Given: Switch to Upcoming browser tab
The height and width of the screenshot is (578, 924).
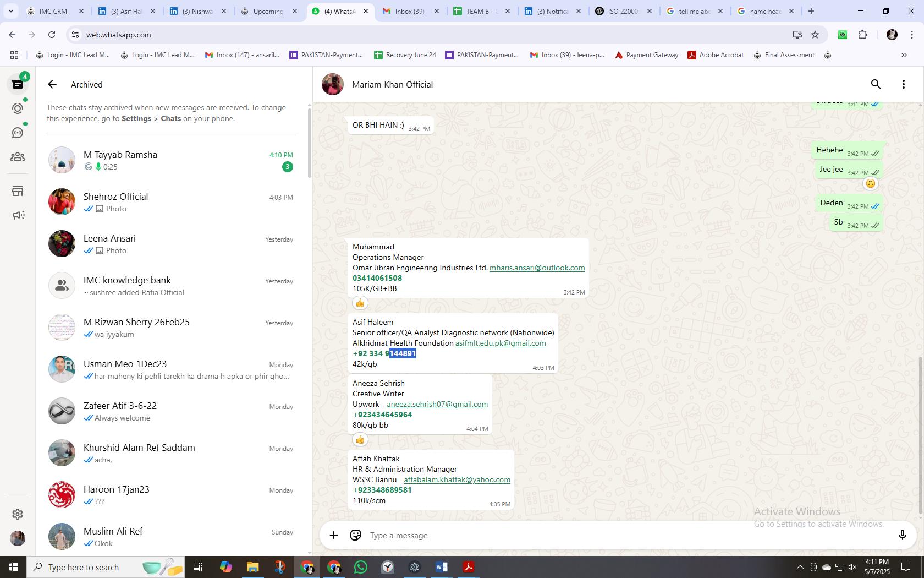Looking at the screenshot, I should click(x=269, y=11).
